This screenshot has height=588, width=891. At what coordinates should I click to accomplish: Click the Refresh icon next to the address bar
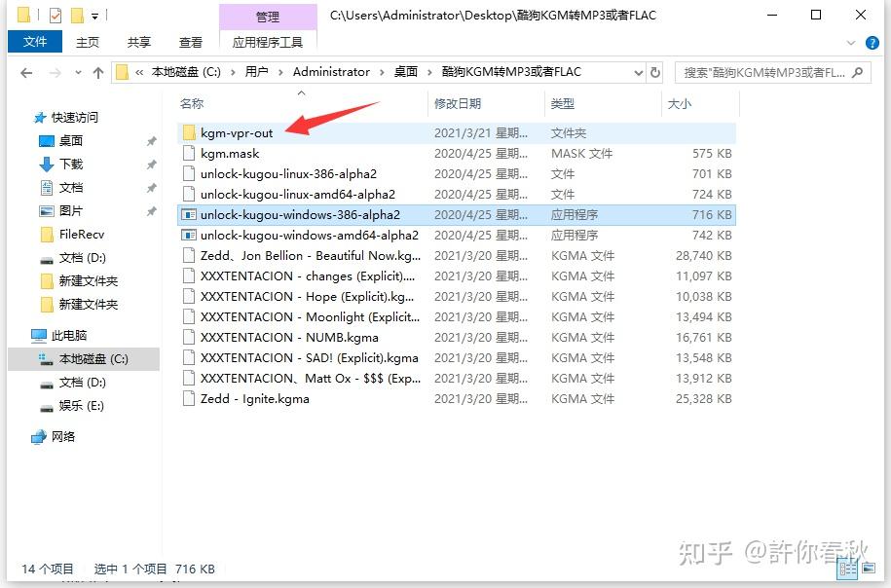[x=653, y=71]
